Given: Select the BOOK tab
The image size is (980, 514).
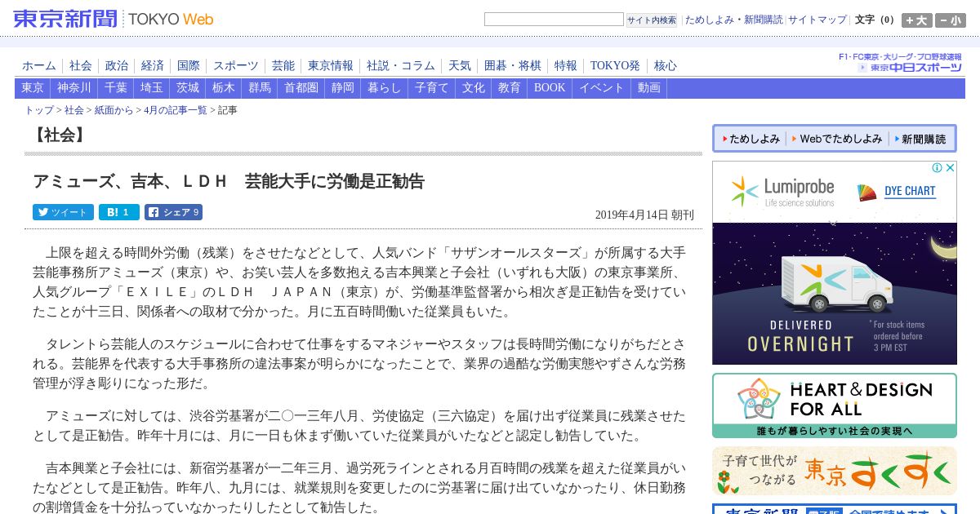Looking at the screenshot, I should [x=550, y=88].
